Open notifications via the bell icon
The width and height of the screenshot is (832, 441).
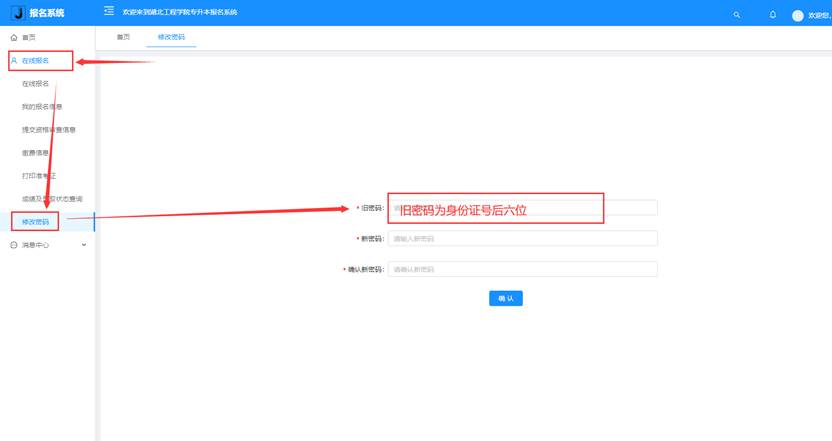772,15
